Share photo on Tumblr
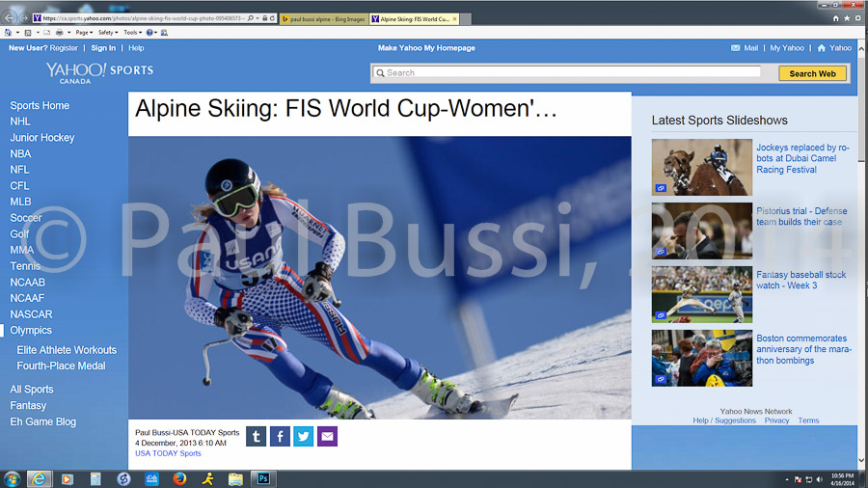 [256, 437]
